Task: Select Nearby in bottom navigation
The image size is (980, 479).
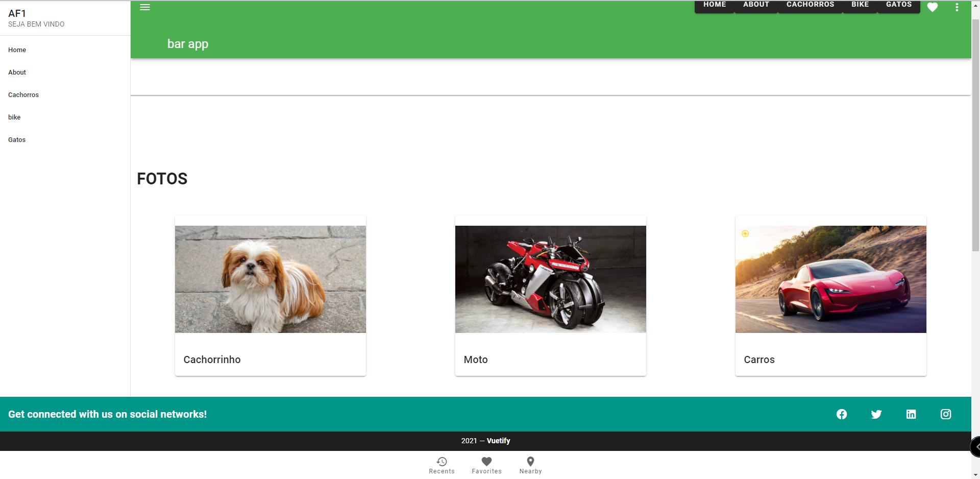Action: 531,465
